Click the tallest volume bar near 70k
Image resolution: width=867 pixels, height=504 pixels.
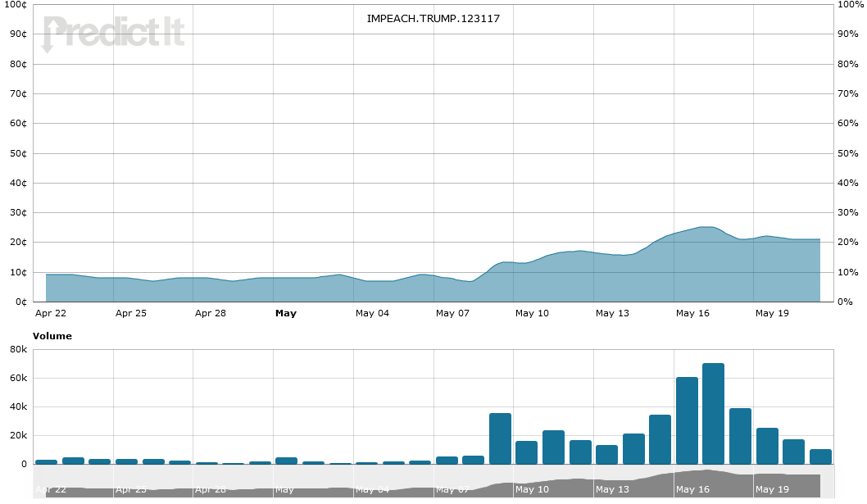pyautogui.click(x=713, y=413)
